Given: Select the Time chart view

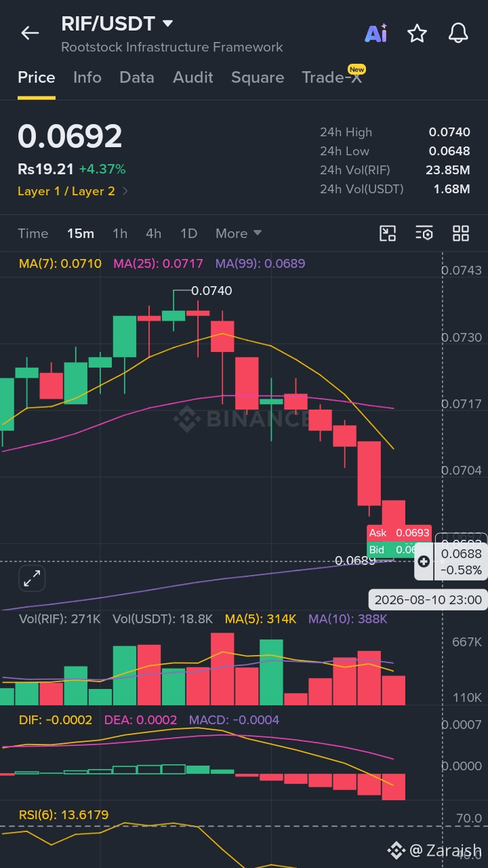Looking at the screenshot, I should click(33, 233).
